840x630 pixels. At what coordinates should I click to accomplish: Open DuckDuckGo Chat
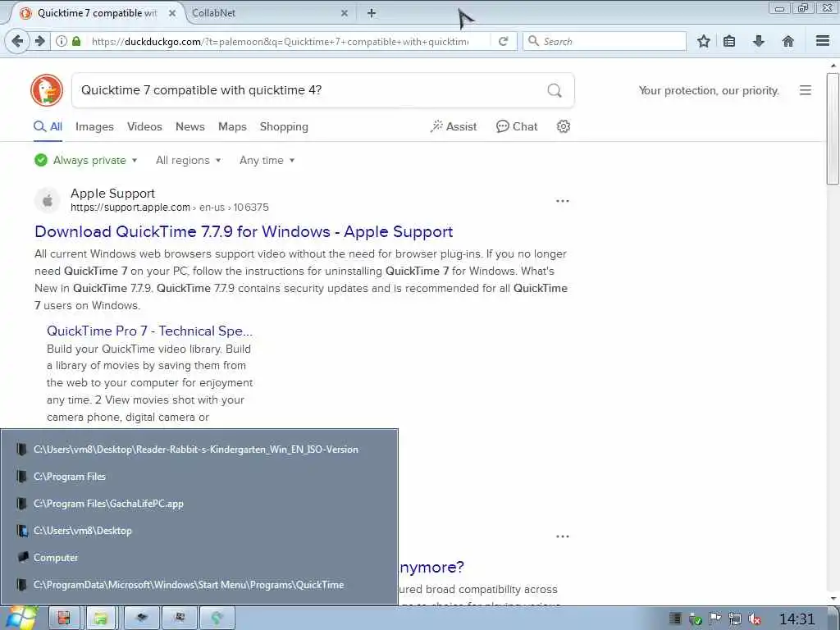coord(517,126)
